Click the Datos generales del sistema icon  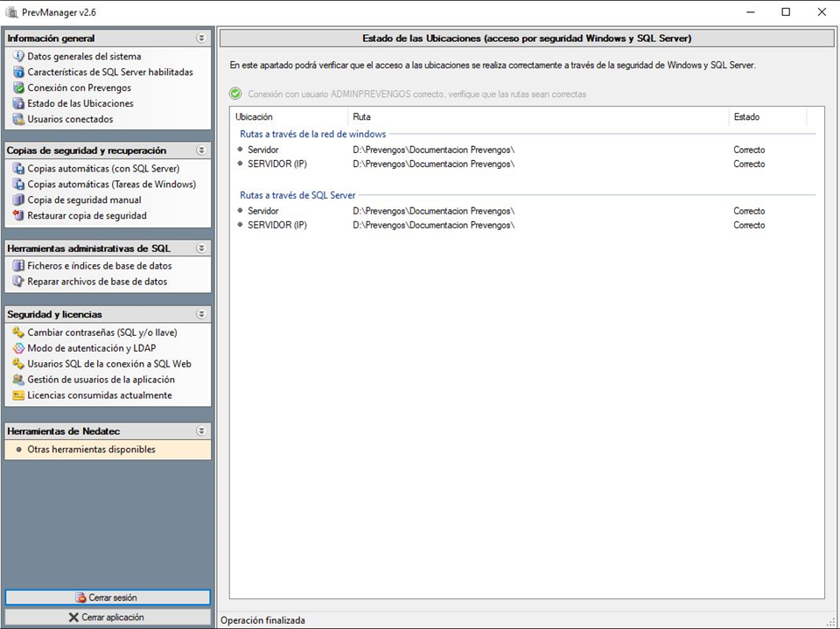(18, 57)
